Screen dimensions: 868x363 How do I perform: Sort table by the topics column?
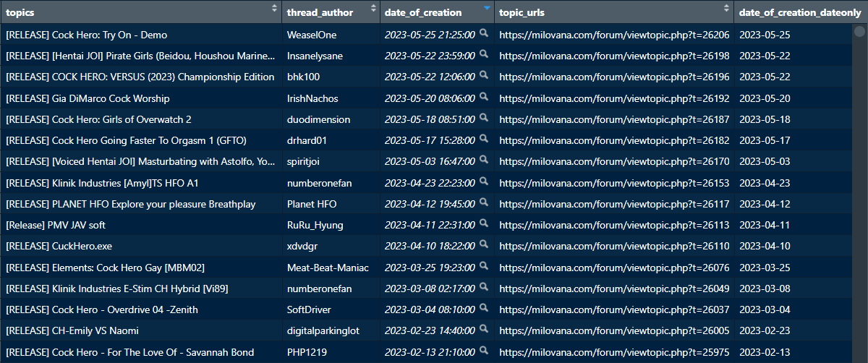point(141,12)
